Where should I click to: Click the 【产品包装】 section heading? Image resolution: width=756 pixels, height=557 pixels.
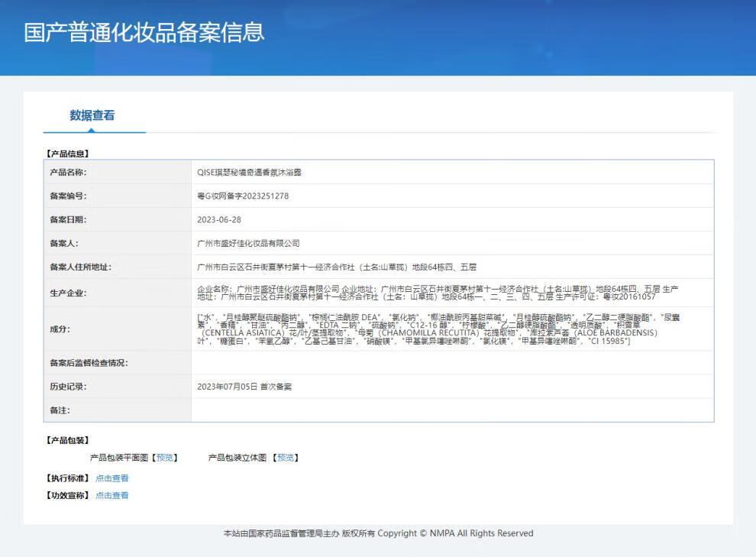(67, 441)
